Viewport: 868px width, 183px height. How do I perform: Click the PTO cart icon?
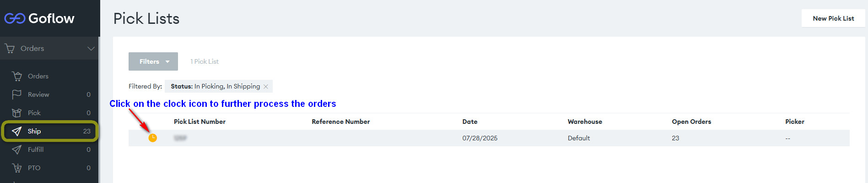coord(16,168)
